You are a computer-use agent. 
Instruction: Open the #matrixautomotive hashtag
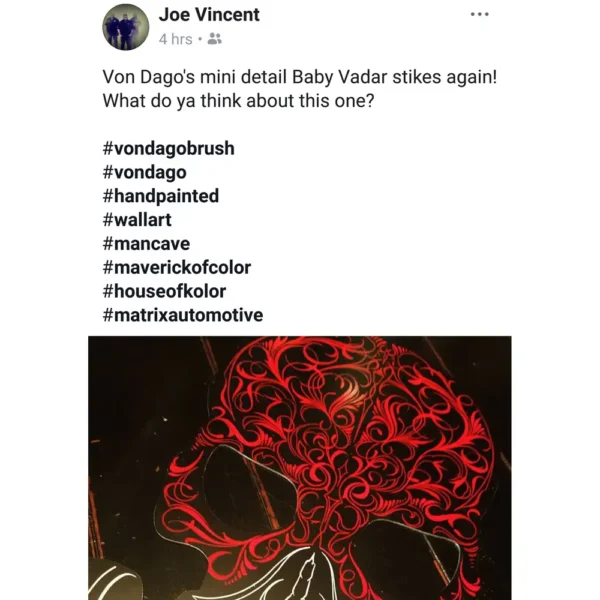pos(183,315)
